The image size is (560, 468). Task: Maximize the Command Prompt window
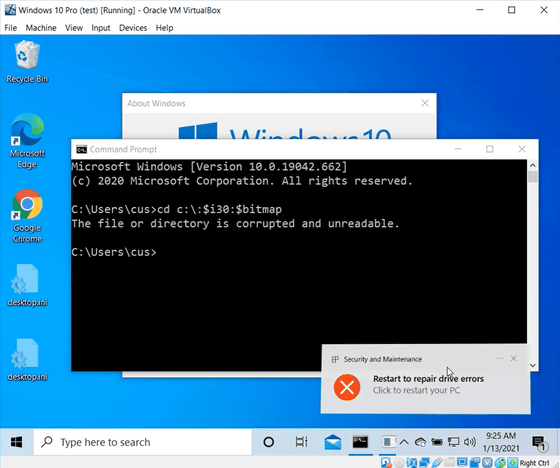(490, 149)
